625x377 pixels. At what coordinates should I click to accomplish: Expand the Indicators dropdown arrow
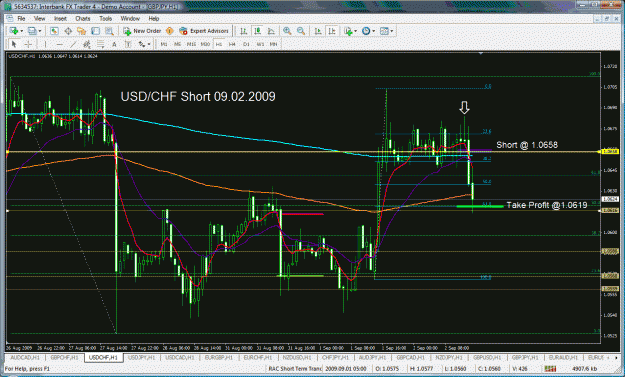tap(355, 31)
